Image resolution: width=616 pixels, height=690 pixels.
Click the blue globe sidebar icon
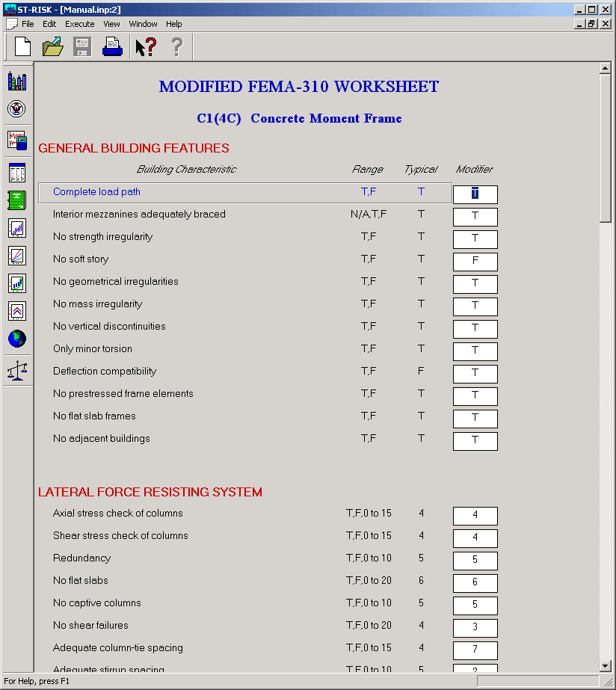(16, 339)
